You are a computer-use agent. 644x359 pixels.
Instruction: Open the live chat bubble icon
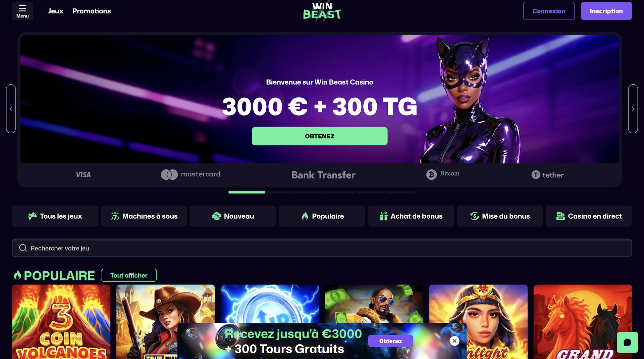pos(627,342)
